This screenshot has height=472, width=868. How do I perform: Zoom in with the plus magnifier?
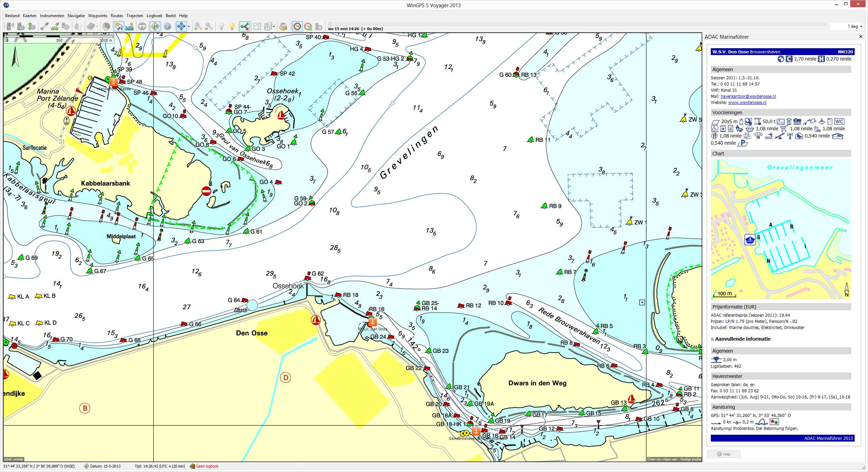(x=198, y=26)
